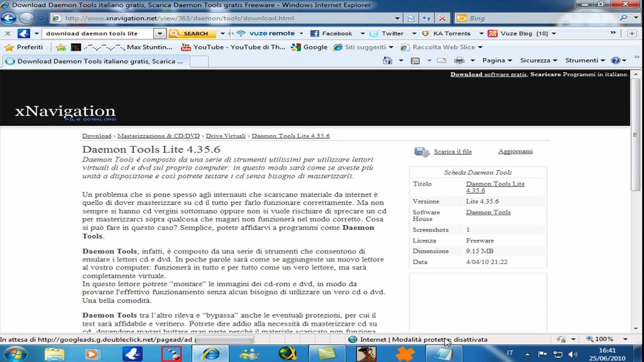This screenshot has width=644, height=362.
Task: Click the compatibility view icon in address bar
Action: click(x=411, y=18)
